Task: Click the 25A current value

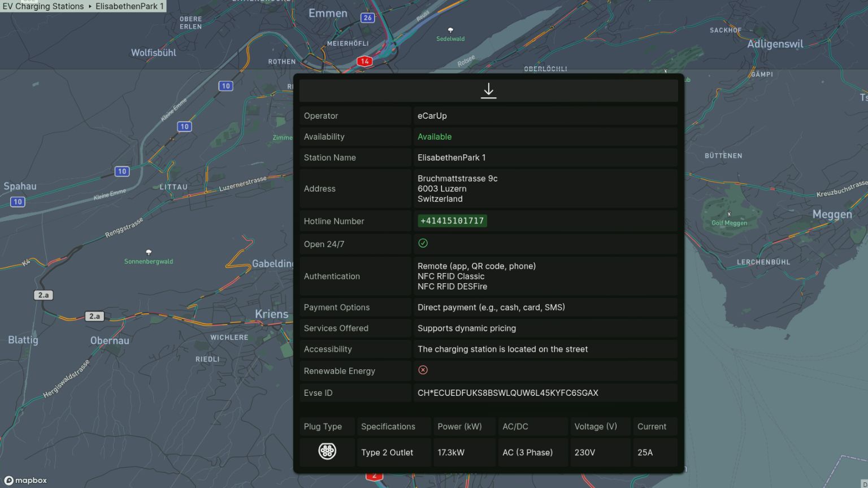Action: [645, 453]
